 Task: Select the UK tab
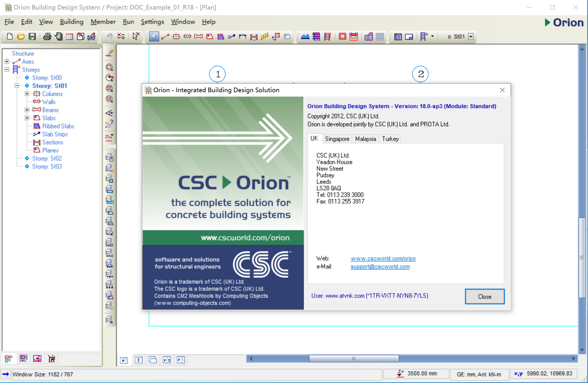pyautogui.click(x=314, y=138)
